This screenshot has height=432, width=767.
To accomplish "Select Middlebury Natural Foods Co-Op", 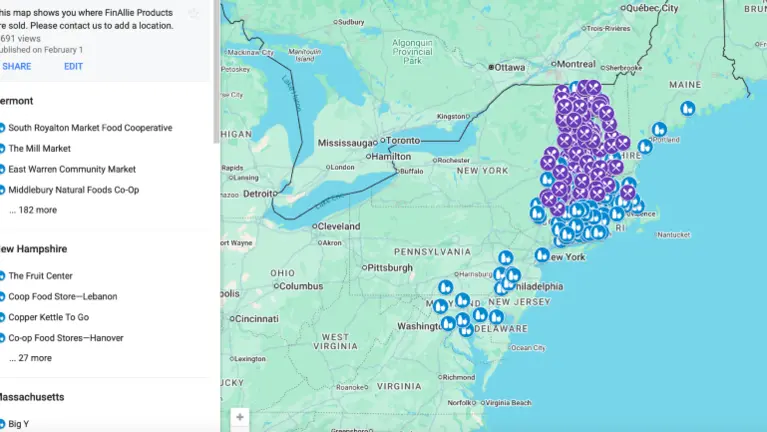I will pyautogui.click(x=74, y=190).
